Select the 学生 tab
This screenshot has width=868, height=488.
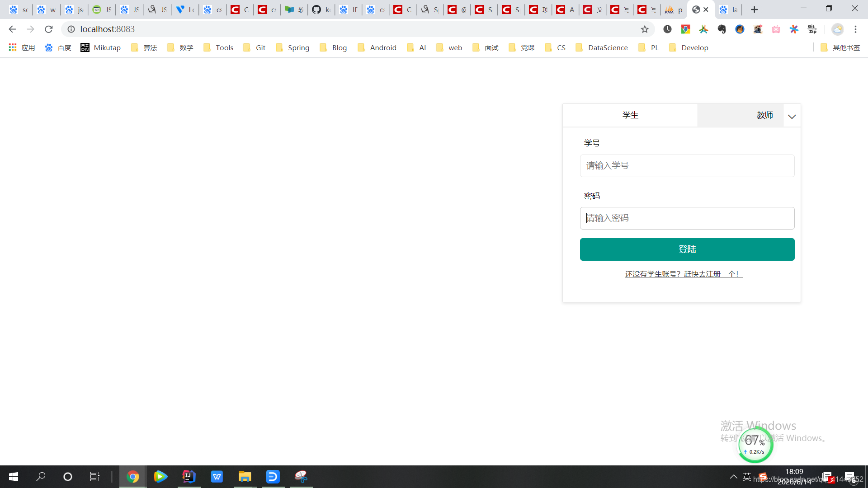tap(631, 115)
